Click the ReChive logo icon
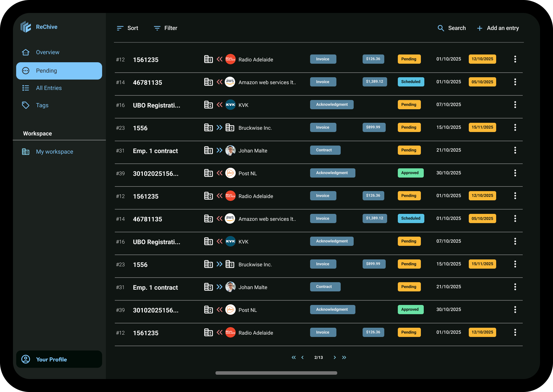The width and height of the screenshot is (553, 392). (26, 27)
